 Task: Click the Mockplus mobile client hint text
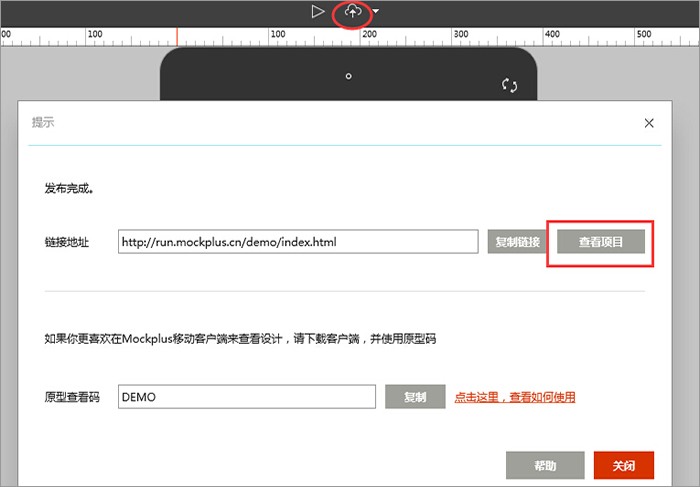240,339
